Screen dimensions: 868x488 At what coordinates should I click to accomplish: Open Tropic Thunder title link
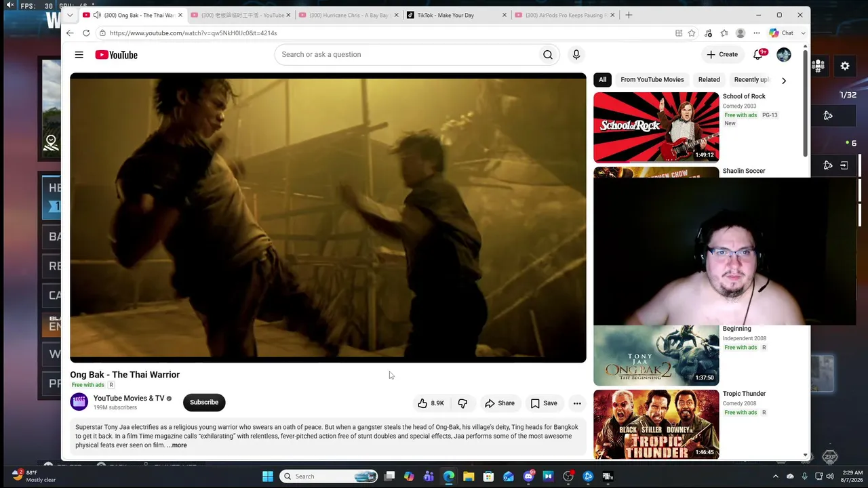pyautogui.click(x=744, y=394)
